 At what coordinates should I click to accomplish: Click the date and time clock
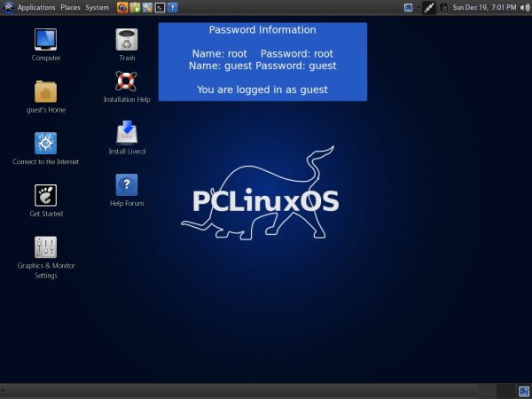tap(484, 7)
